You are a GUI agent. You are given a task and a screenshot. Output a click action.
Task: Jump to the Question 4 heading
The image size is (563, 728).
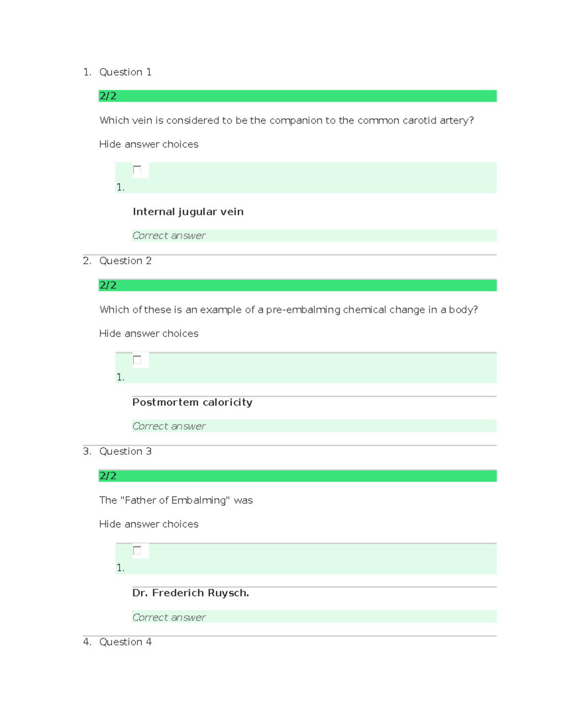pos(125,642)
